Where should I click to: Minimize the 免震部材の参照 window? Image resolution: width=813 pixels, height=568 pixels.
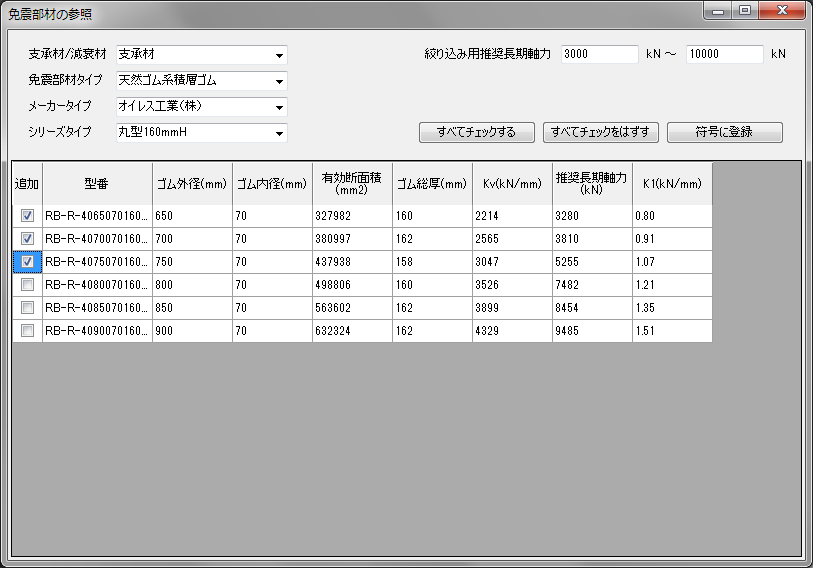pyautogui.click(x=718, y=10)
